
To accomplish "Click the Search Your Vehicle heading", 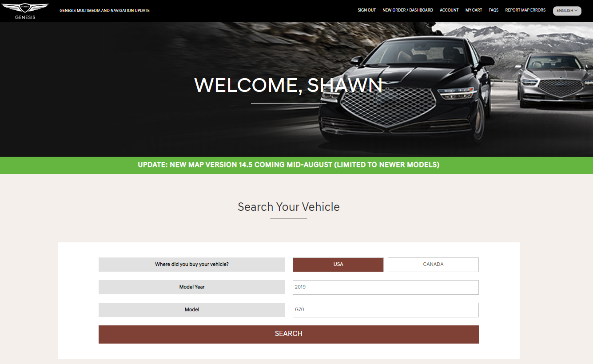I will (289, 207).
